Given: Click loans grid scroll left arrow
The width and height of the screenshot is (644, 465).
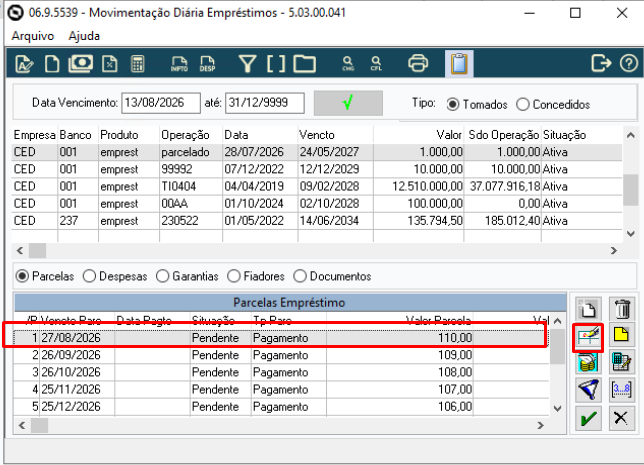Looking at the screenshot, I should pos(20,251).
